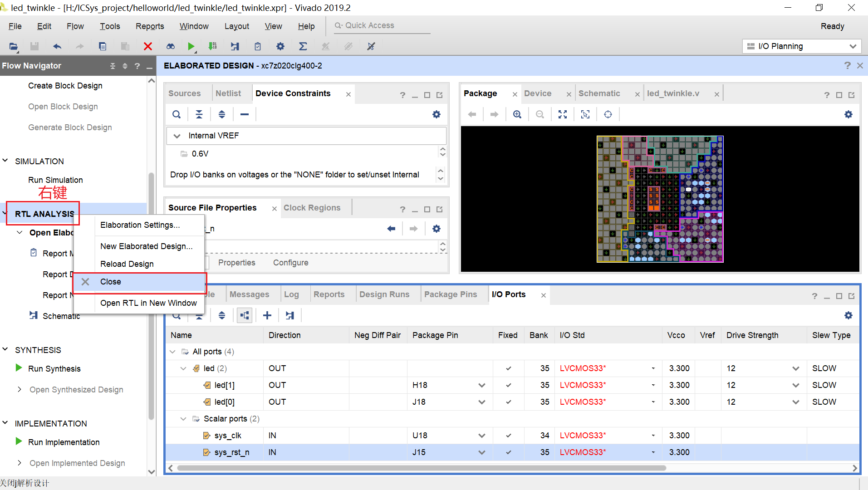Zoom in on Package view

tap(517, 114)
